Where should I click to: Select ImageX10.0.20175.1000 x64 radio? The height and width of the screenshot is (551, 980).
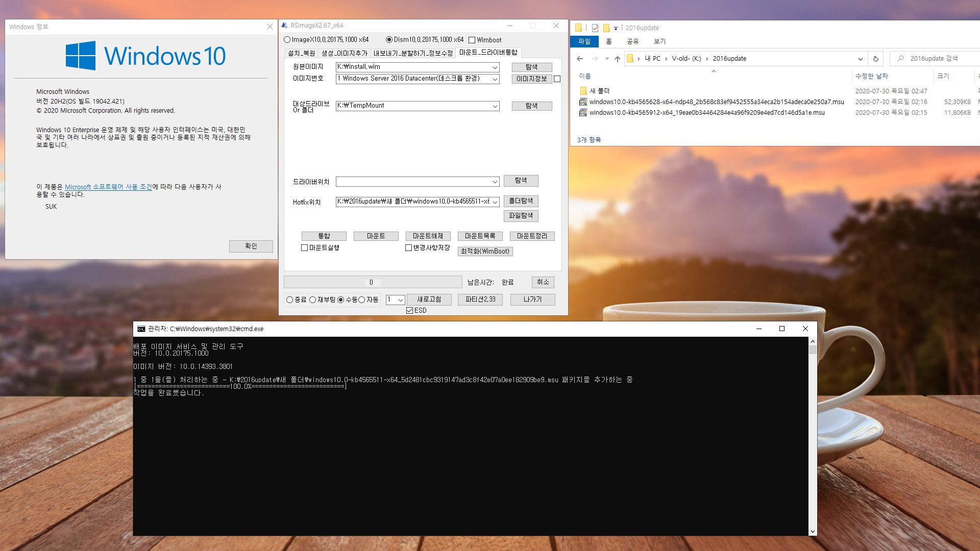click(x=287, y=40)
